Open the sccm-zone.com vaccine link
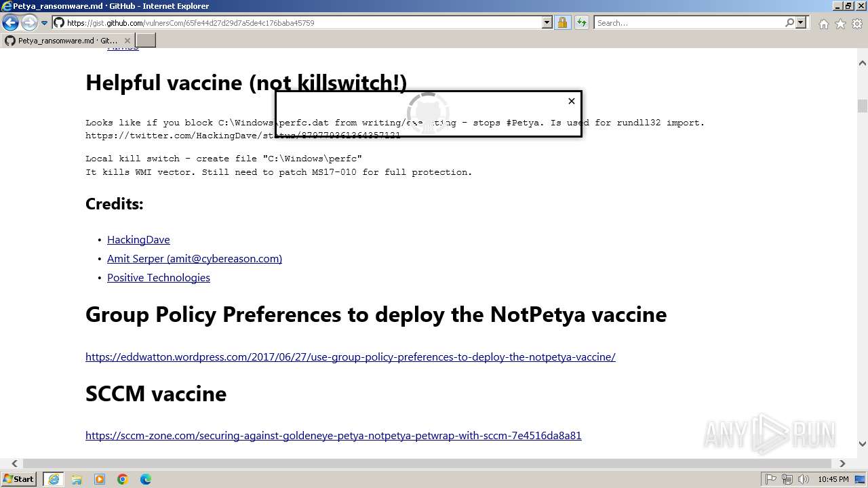Screen dimensions: 868x488 [x=334, y=436]
